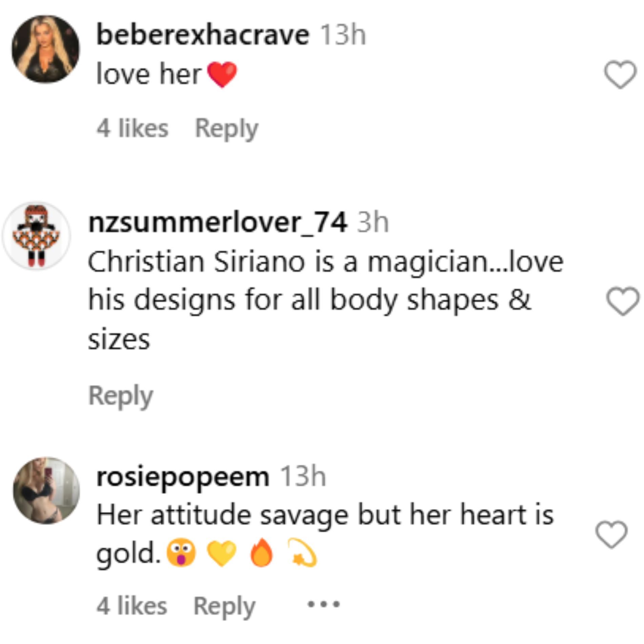The height and width of the screenshot is (644, 644).
Task: Open rosiepopeem username link
Action: pos(183,477)
